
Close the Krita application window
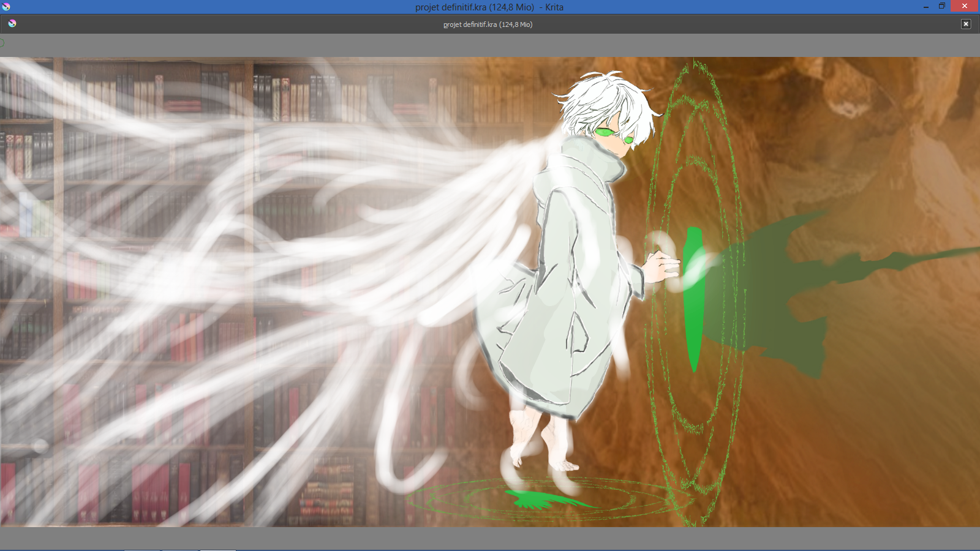pos(965,6)
